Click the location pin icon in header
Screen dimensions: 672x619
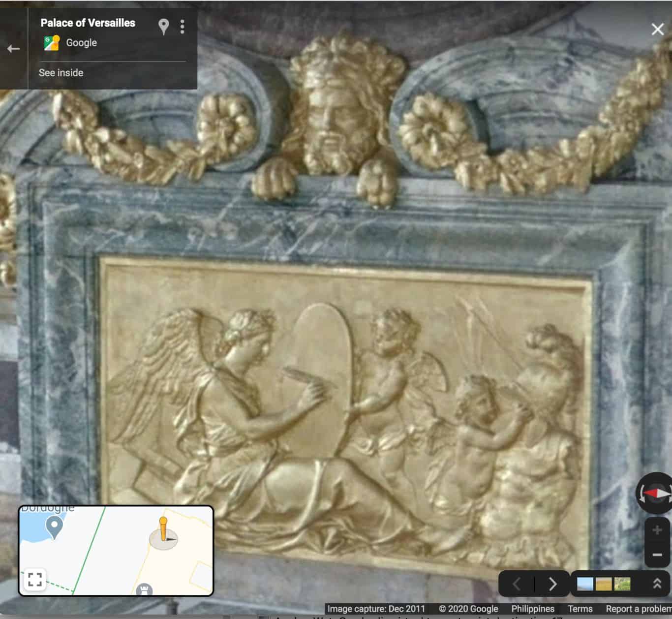(x=164, y=27)
